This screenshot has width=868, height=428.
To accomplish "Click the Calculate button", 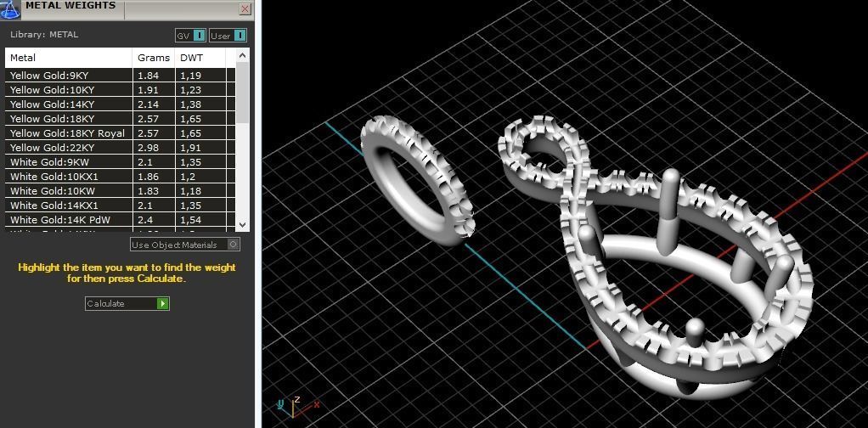I will pyautogui.click(x=127, y=303).
